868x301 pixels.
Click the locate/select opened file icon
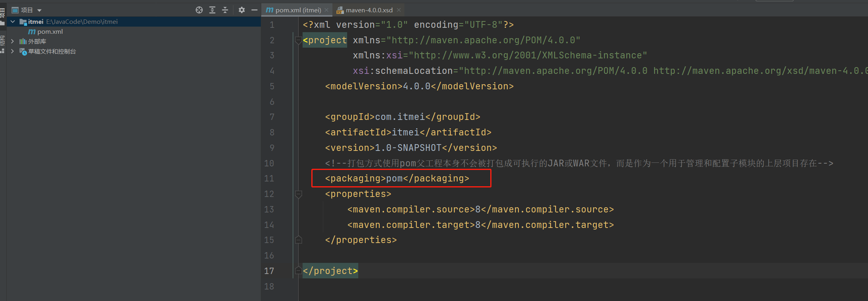click(199, 10)
